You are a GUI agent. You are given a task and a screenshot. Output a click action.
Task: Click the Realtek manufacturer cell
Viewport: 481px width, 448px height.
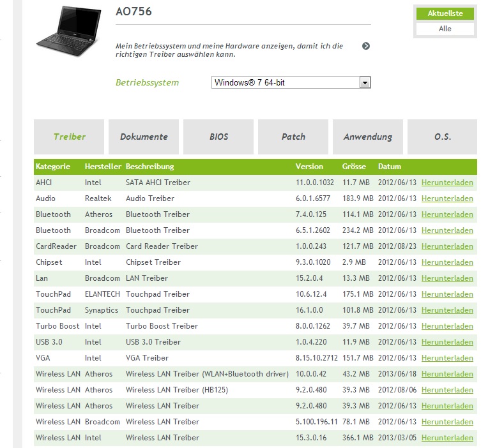[x=98, y=198]
